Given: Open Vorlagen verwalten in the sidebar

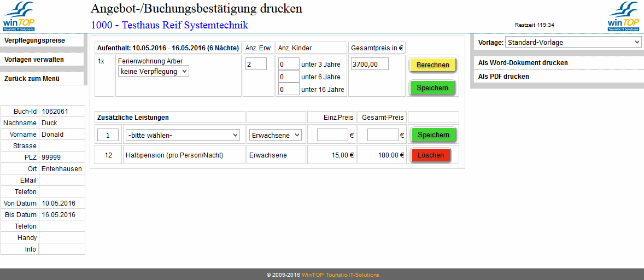Looking at the screenshot, I should (x=34, y=60).
